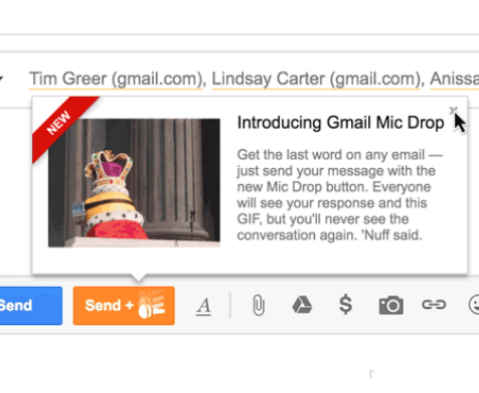This screenshot has width=479, height=393.
Task: Click the orange Send + Mic Drop button
Action: tap(124, 305)
